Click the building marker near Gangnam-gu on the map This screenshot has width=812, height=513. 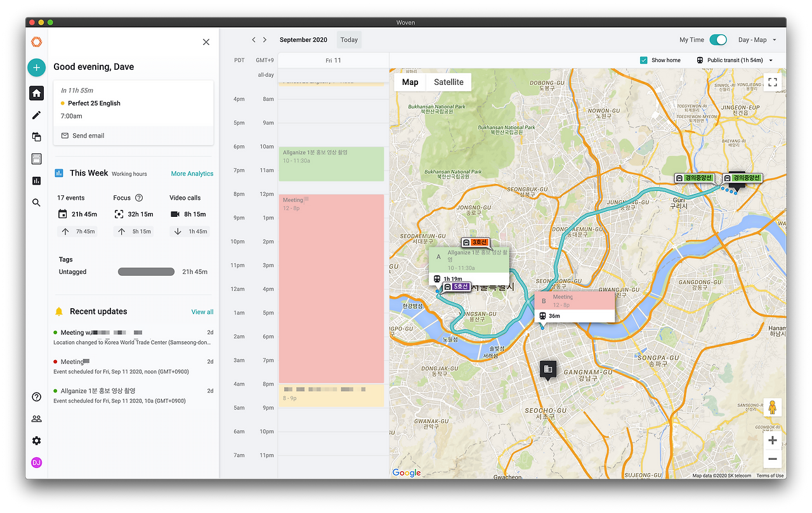(x=548, y=370)
